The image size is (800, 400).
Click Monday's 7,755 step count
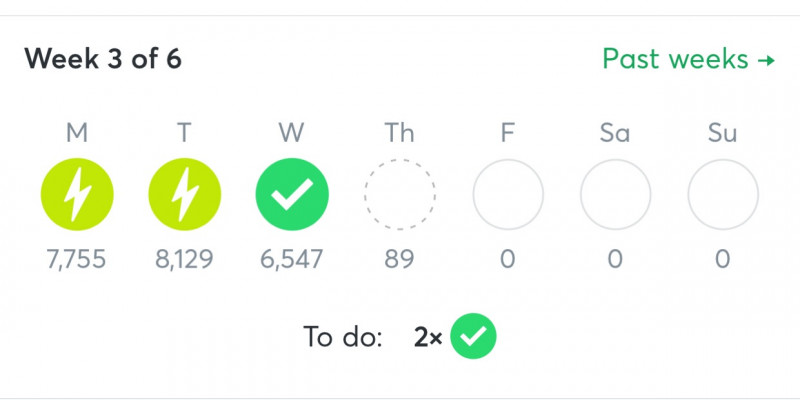tap(76, 260)
